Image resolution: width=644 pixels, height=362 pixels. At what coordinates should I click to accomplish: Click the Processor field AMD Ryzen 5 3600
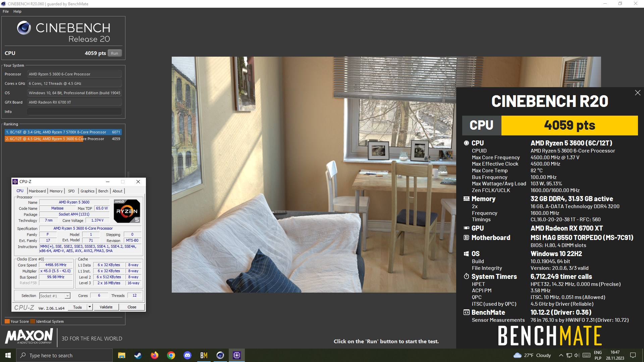tap(74, 74)
